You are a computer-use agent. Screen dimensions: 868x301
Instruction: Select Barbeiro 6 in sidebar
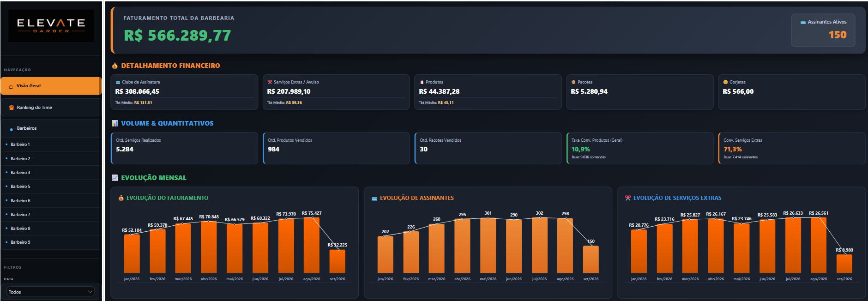click(51, 200)
